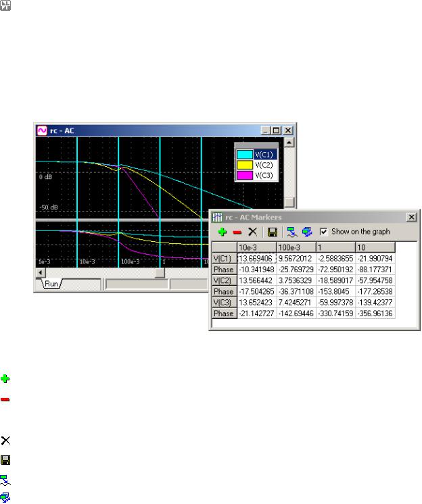Click the graph's vertical scrollbar thumb

point(289,202)
